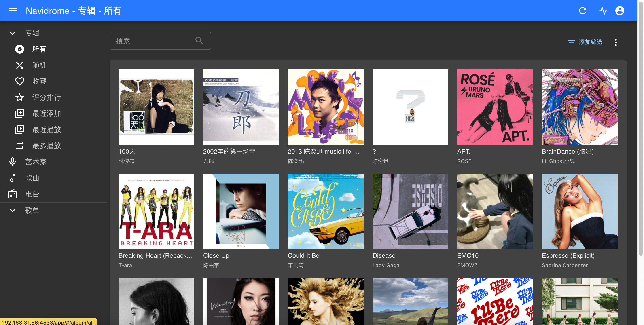Open the T-ARA Breaking Heart cover
The image size is (644, 325).
[156, 211]
